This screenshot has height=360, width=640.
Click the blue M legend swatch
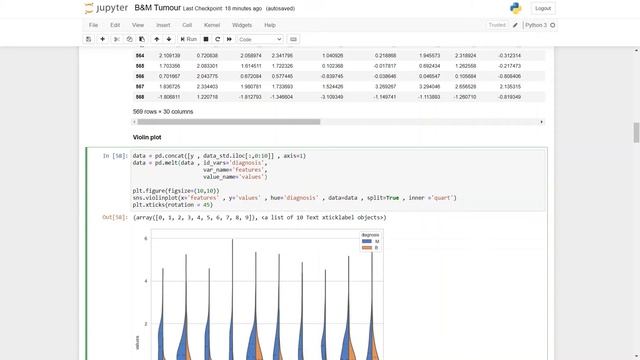[x=367, y=241]
